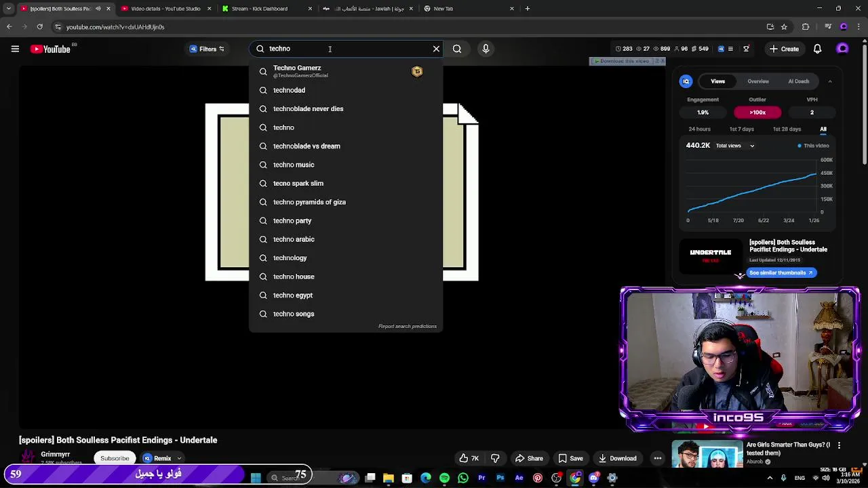Click the >100x Outlier badge
This screenshot has width=868, height=488.
click(757, 113)
